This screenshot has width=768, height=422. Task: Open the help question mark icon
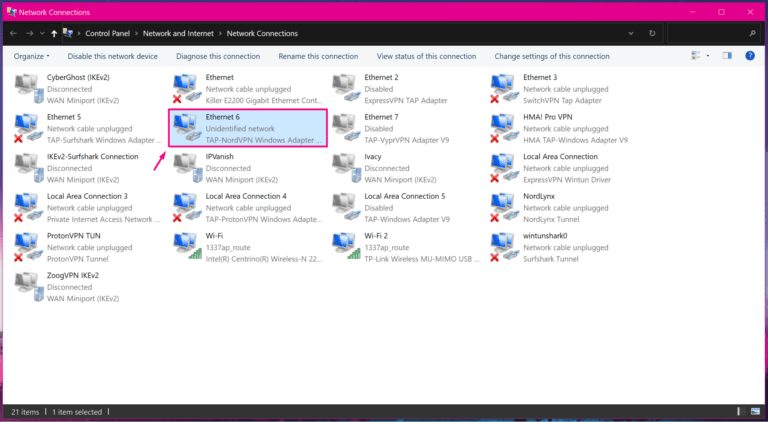750,56
